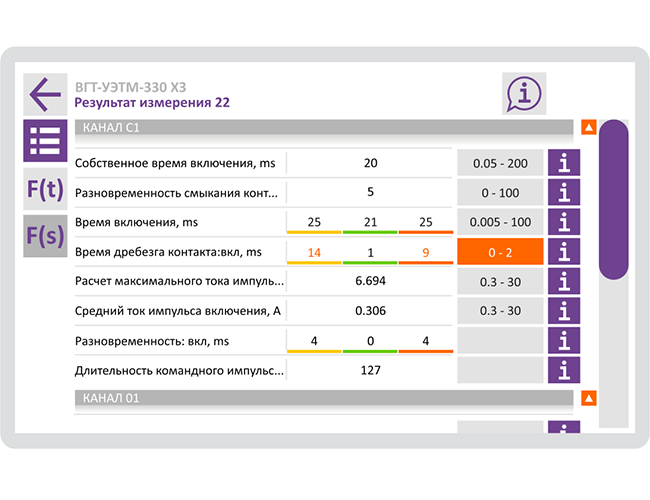The height and width of the screenshot is (500, 650).
Task: Show info for Время дребезга контакта
Action: 564,252
